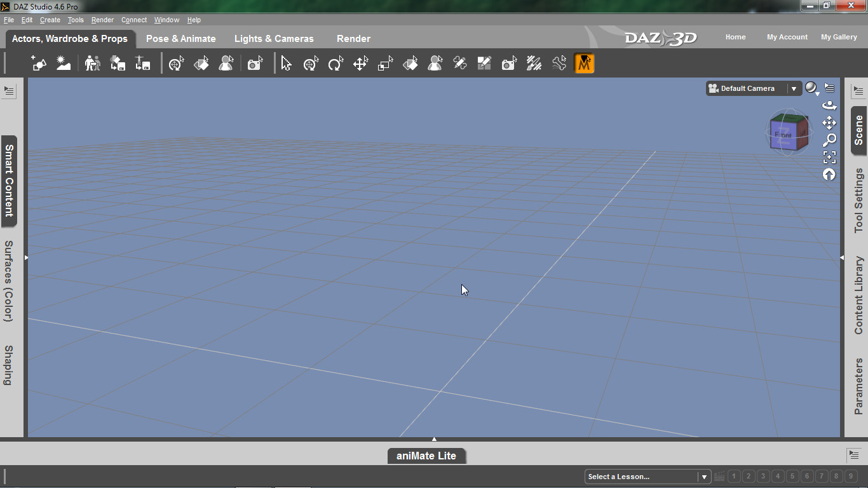The width and height of the screenshot is (868, 488).
Task: Open the aniMate Lite pane options icon
Action: click(854, 455)
